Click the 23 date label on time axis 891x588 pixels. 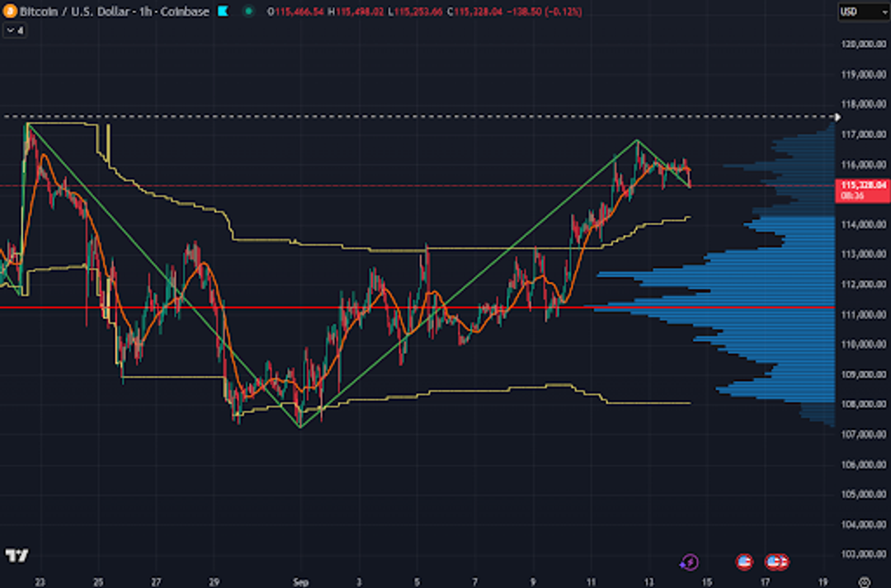[x=40, y=581]
